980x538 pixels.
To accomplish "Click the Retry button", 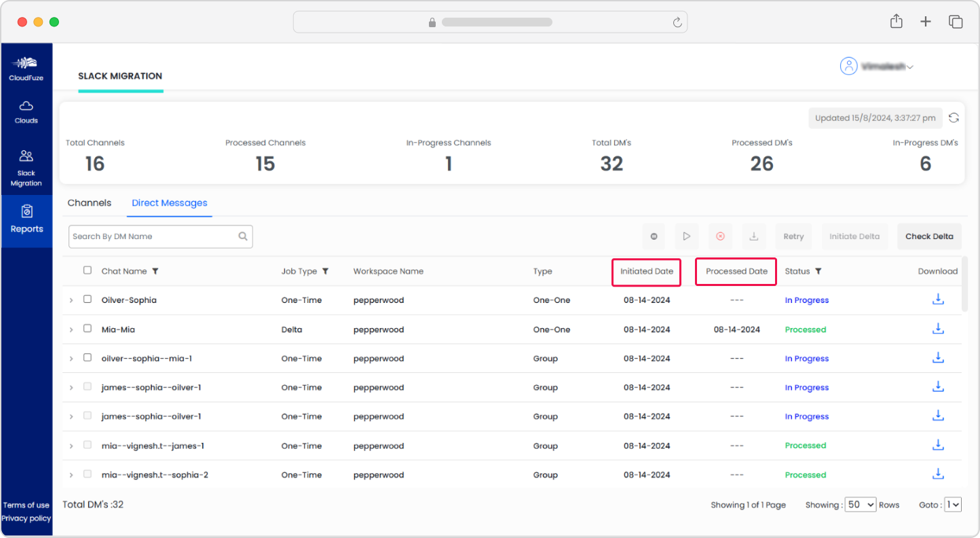I will (x=793, y=236).
